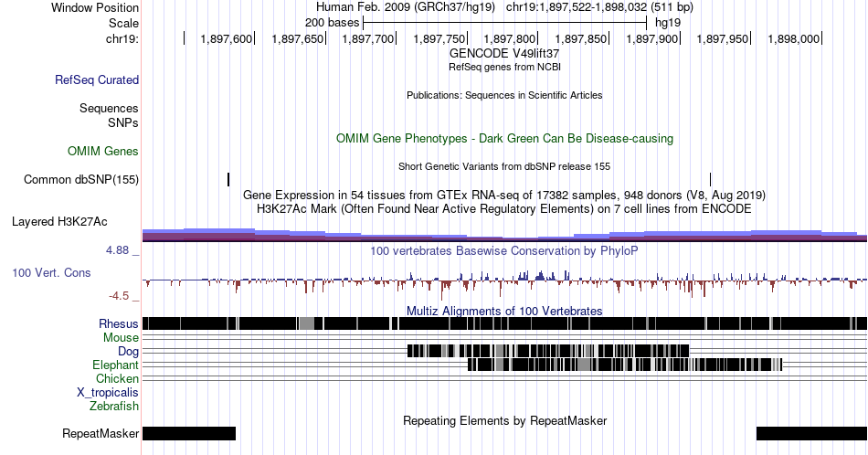Click the 1,897,700 ruler position
This screenshot has height=455, width=868.
pyautogui.click(x=368, y=38)
